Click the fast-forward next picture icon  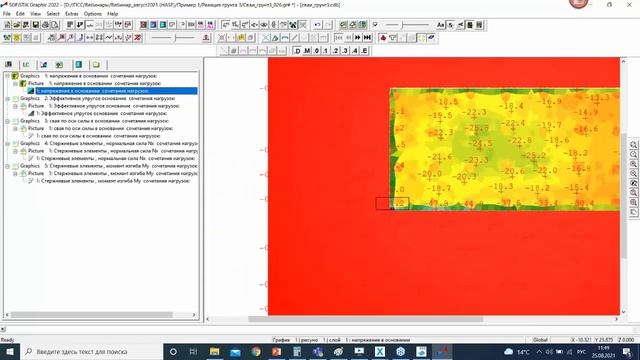pos(358,38)
